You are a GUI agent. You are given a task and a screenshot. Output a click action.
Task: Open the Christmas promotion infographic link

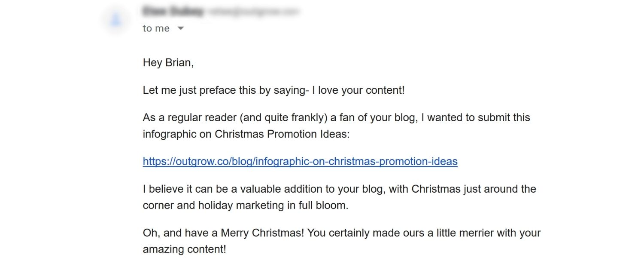click(x=299, y=162)
